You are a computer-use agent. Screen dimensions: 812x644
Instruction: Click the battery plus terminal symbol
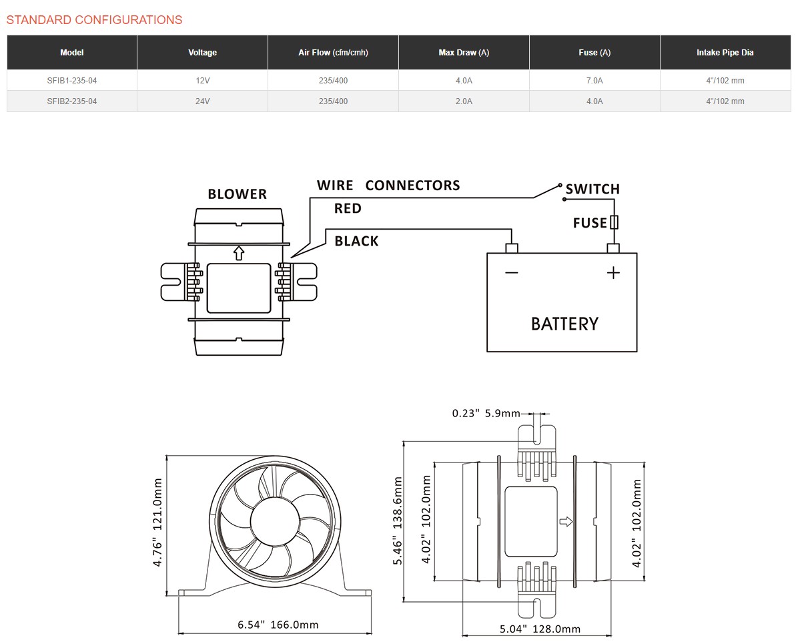(613, 272)
